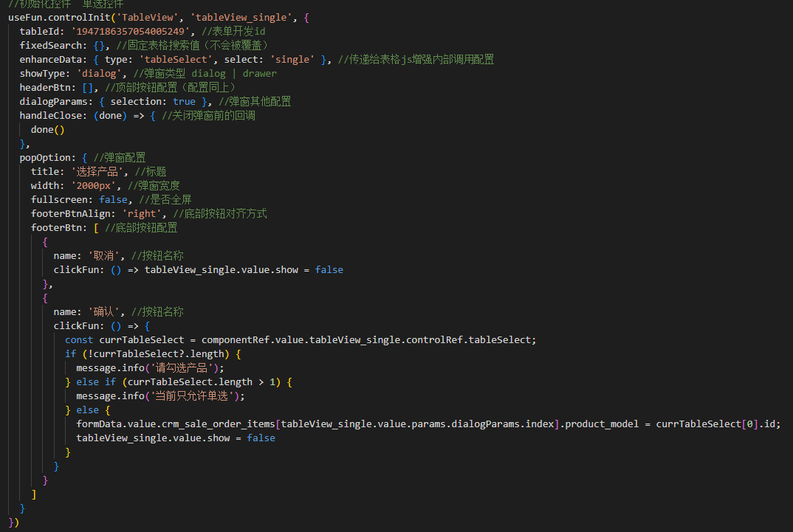
Task: Click the '取消' button name string
Action: [x=106, y=255]
